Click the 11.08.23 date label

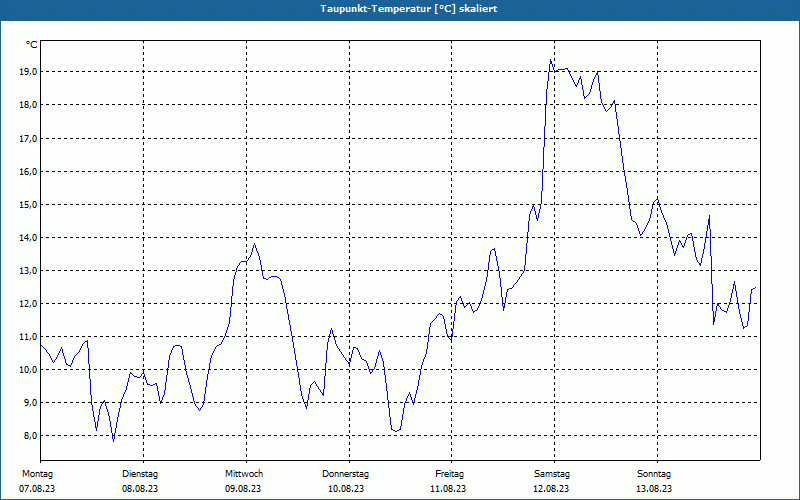tap(448, 489)
